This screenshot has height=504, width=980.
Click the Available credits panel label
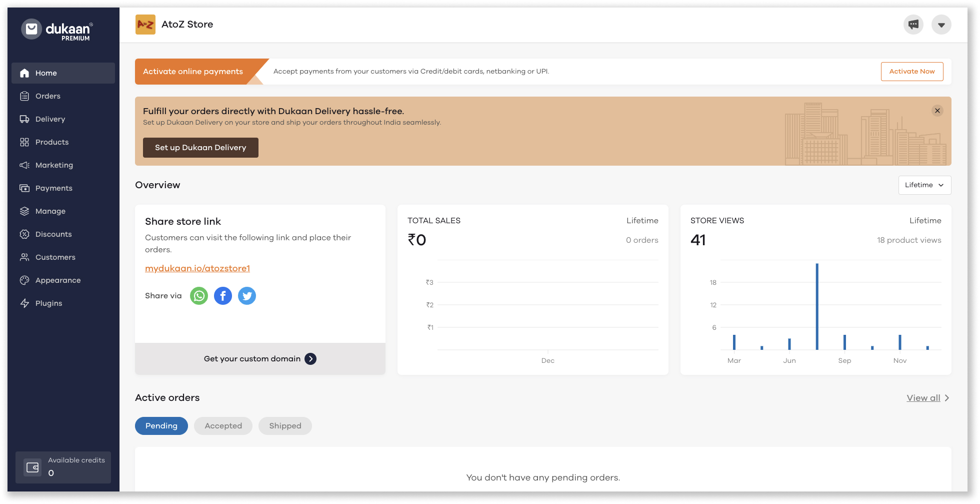click(76, 460)
